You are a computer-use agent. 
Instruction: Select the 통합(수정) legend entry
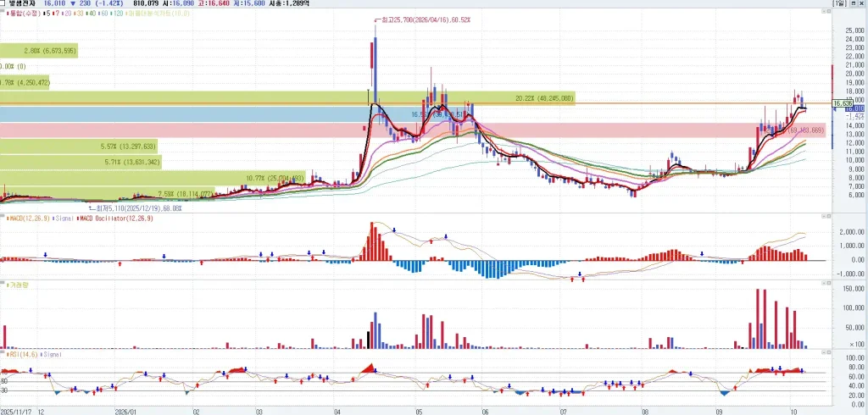click(x=24, y=14)
